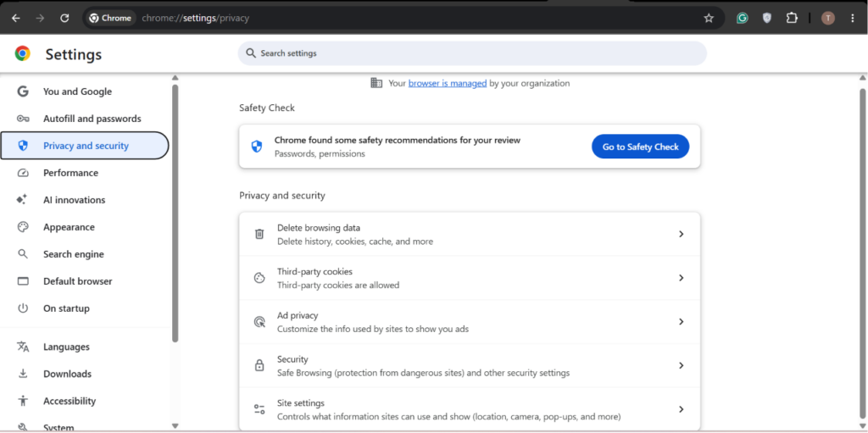868x433 pixels.
Task: Follow the 'browser is managed' link
Action: tap(448, 83)
